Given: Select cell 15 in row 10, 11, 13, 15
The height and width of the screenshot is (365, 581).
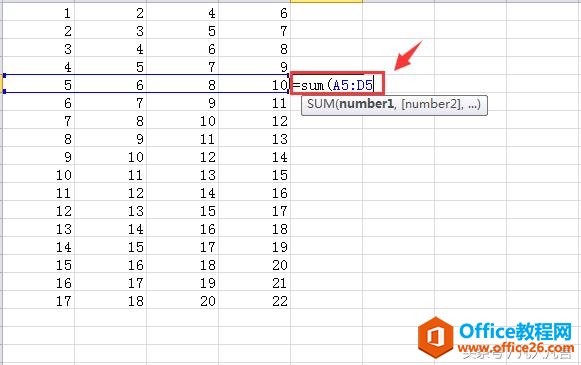Looking at the screenshot, I should (255, 174).
